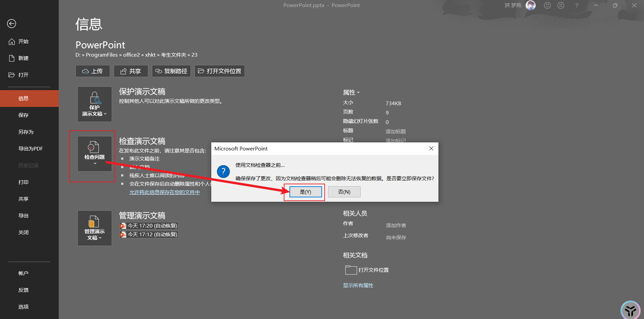This screenshot has height=319, width=644.
Task: Click the 734KB file size value
Action: click(393, 104)
